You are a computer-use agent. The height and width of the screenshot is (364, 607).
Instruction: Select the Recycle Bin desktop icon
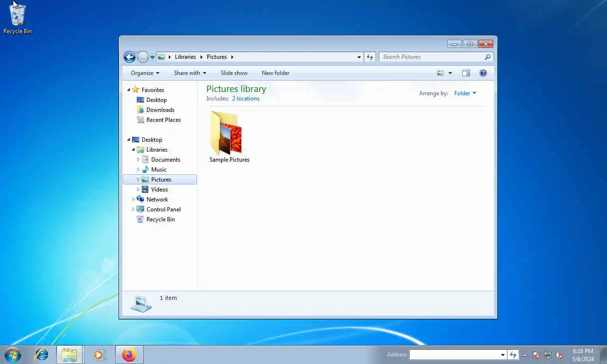[18, 19]
